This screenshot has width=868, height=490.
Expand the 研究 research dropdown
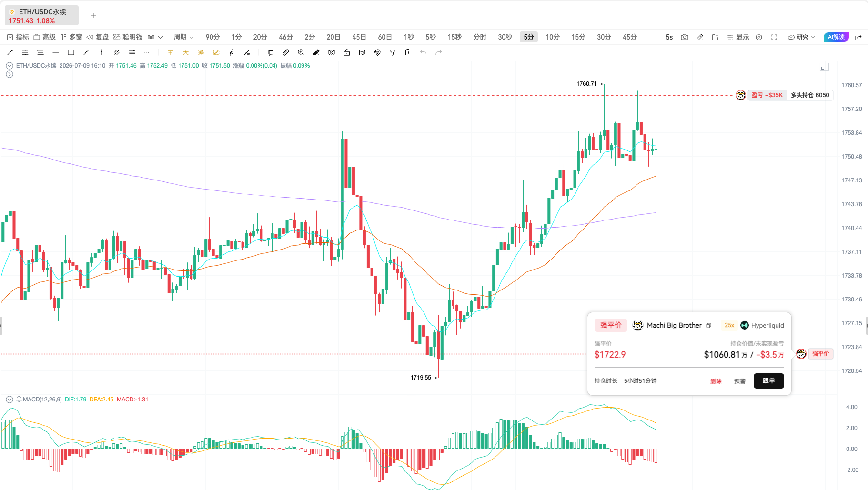[801, 37]
